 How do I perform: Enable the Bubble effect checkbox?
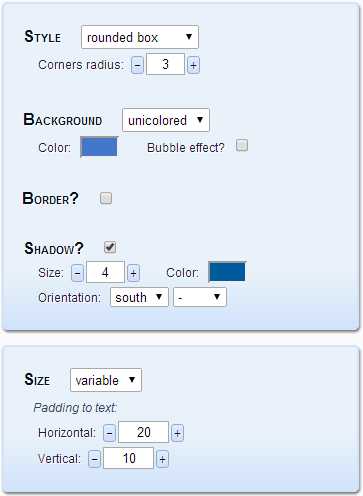pos(242,146)
